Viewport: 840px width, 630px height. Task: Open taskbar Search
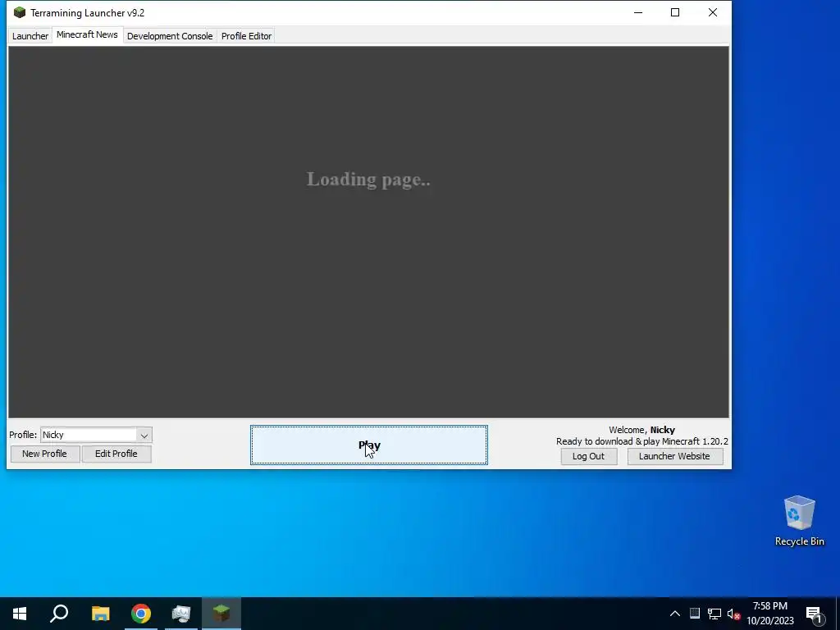[59, 614]
